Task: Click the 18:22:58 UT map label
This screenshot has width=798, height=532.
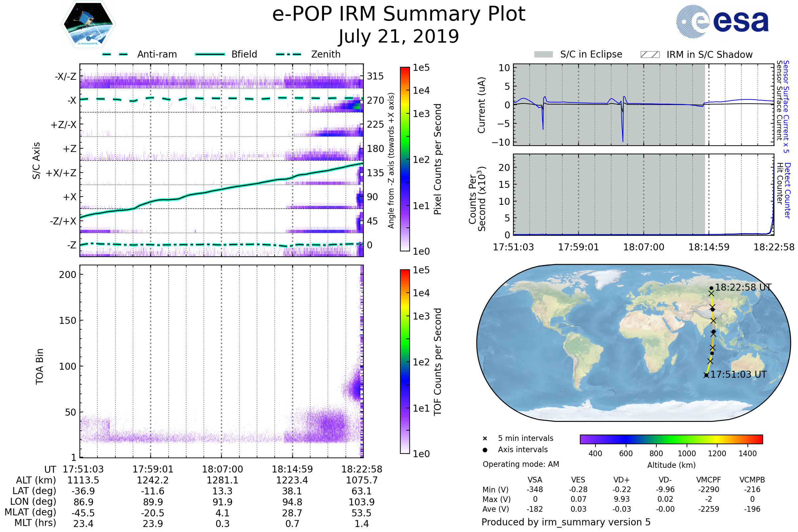Action: [743, 287]
